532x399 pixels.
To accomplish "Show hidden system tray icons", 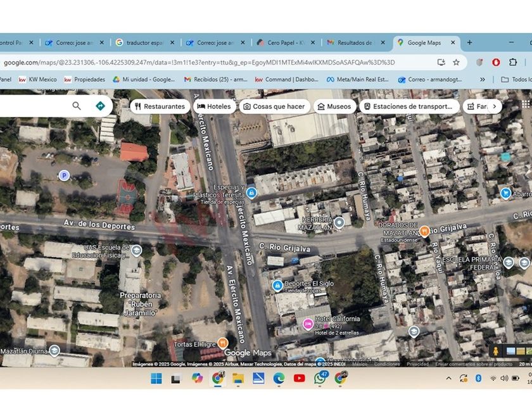I will pyautogui.click(x=448, y=378).
